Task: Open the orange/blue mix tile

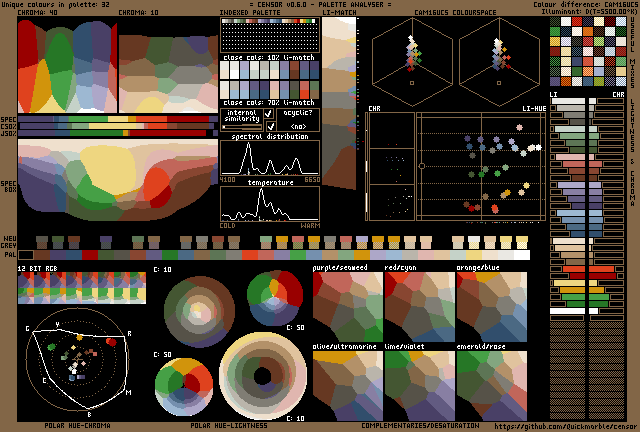Action: [492, 307]
